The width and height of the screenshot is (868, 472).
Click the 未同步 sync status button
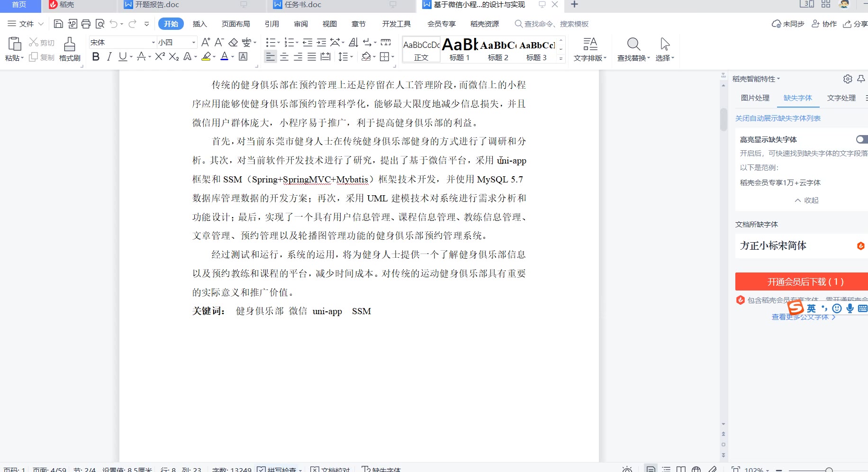coord(788,24)
